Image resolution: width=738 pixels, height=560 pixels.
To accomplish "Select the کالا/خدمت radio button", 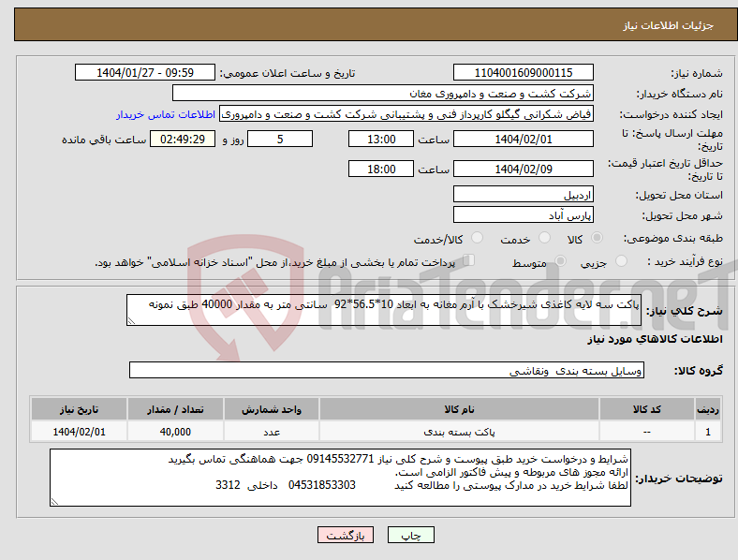I will [x=478, y=238].
